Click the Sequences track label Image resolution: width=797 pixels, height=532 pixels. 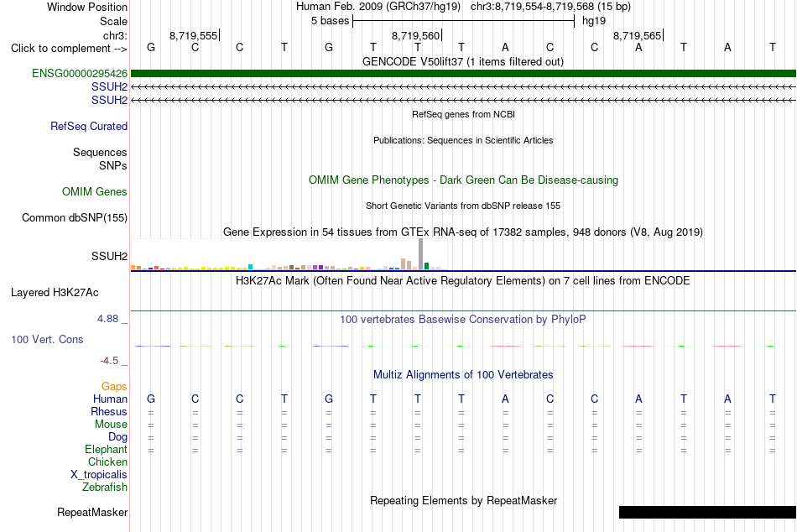pos(100,152)
